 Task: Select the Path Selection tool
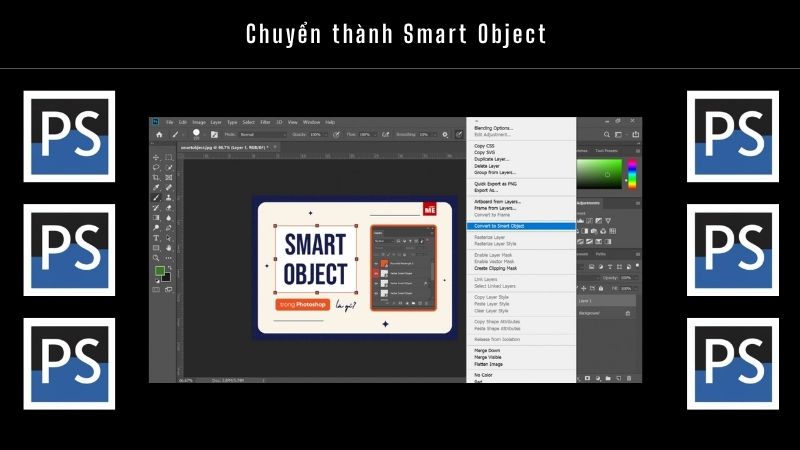168,238
